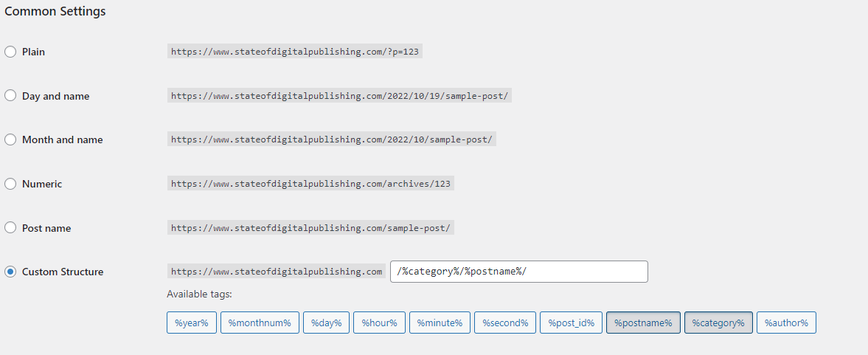Click into the custom structure text field
The height and width of the screenshot is (355, 868).
click(x=518, y=272)
